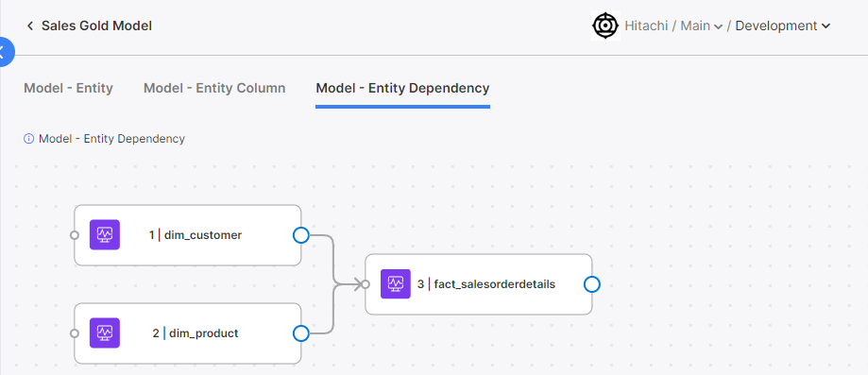Select the Model - Entity Dependency tab
This screenshot has width=868, height=375.
402,88
